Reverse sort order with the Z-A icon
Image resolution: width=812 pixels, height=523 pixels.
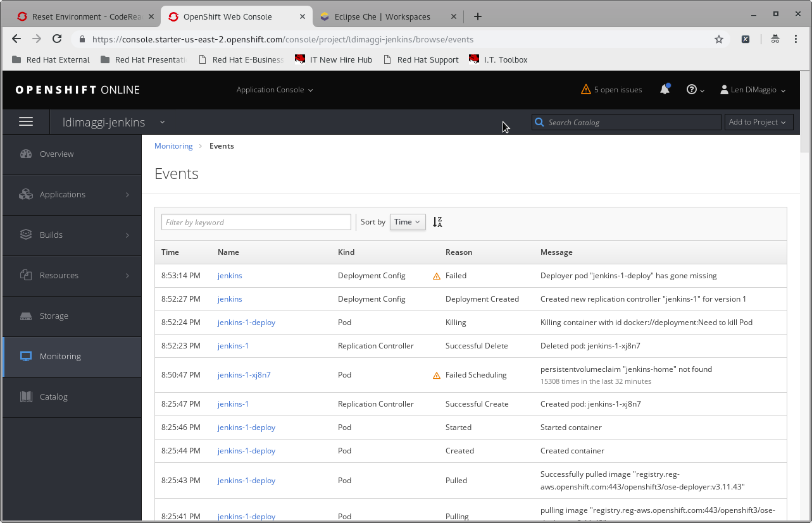[437, 221]
